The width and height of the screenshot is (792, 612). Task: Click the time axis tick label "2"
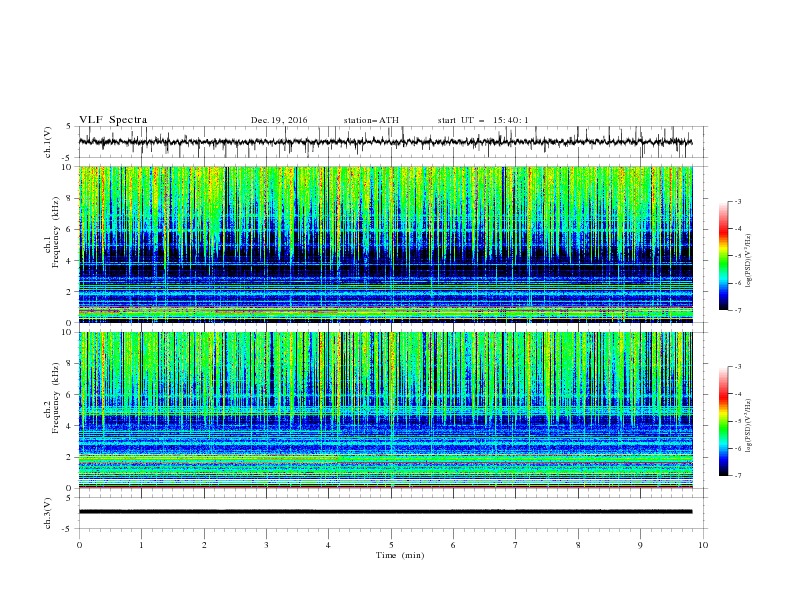204,545
